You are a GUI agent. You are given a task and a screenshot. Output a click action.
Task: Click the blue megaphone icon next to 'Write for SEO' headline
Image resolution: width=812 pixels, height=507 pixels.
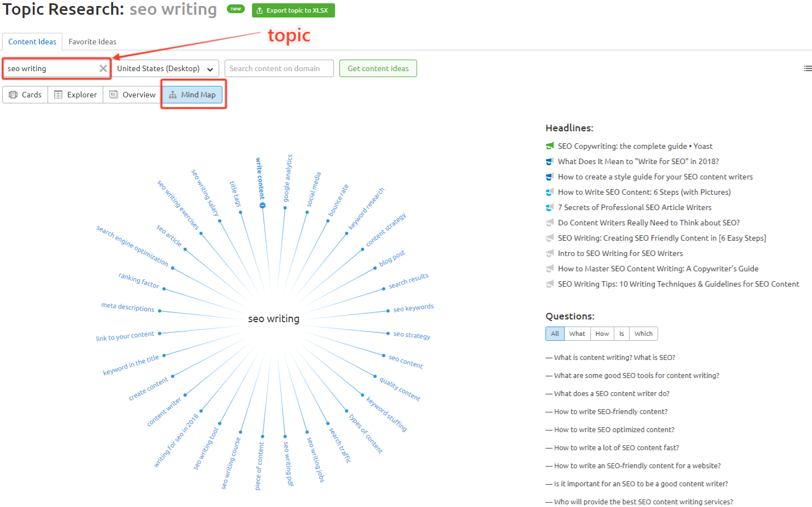pyautogui.click(x=550, y=161)
